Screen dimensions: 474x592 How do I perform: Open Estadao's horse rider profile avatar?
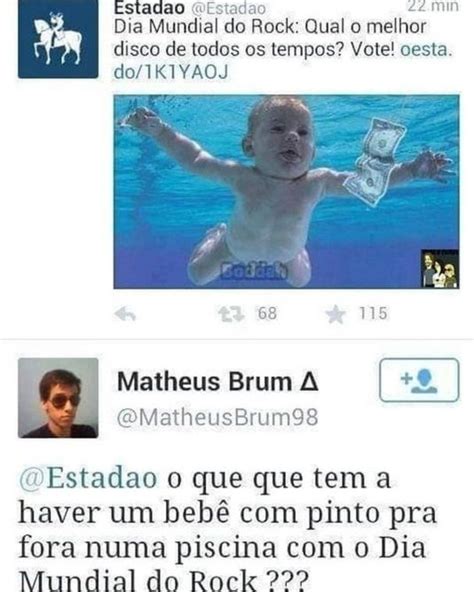(x=58, y=39)
